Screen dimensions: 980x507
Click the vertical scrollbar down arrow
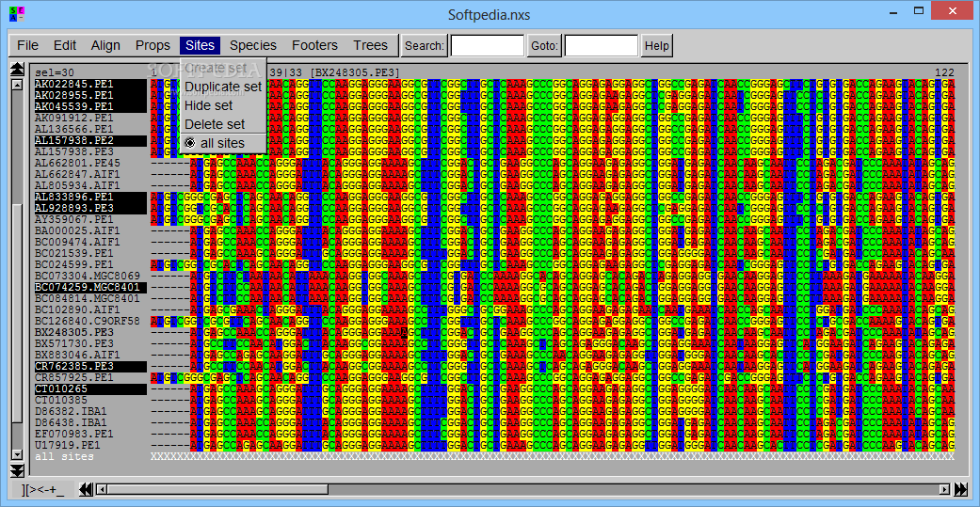click(x=17, y=455)
